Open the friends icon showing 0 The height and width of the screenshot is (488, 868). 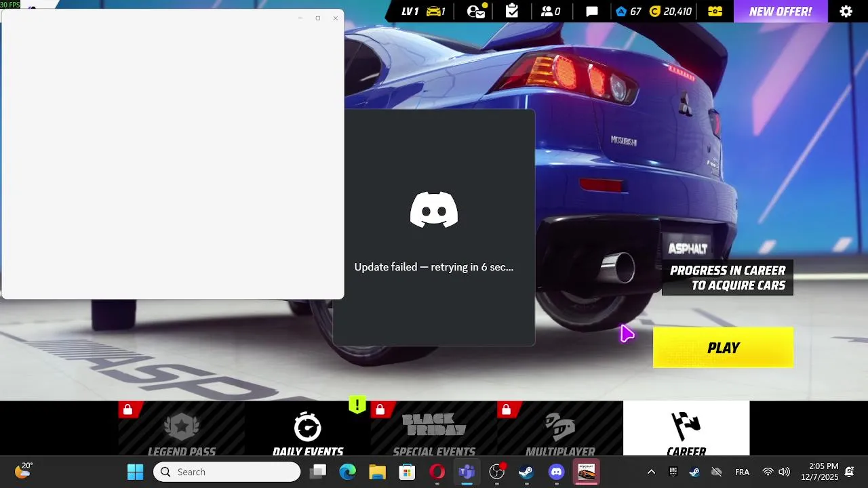pos(550,12)
